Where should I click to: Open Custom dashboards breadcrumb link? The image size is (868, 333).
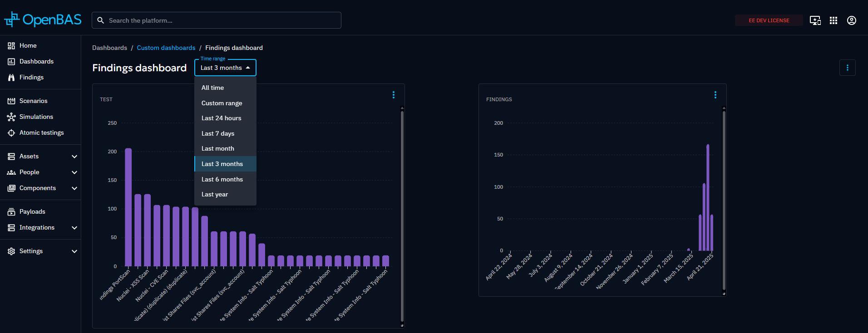(x=166, y=48)
